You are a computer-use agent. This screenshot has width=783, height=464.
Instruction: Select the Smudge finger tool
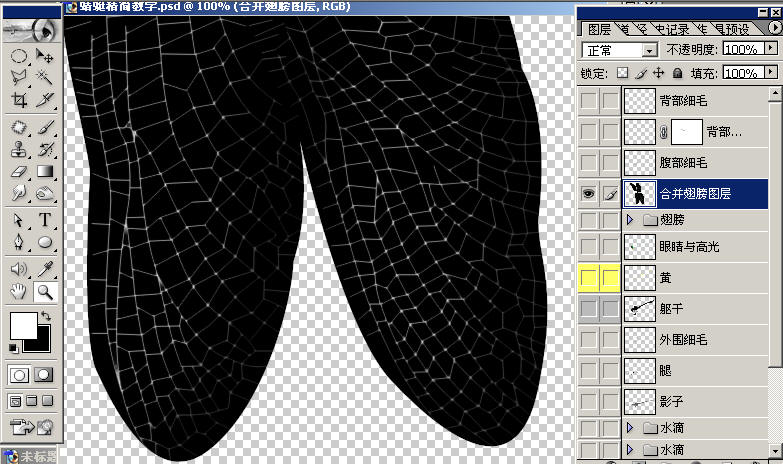[18, 193]
